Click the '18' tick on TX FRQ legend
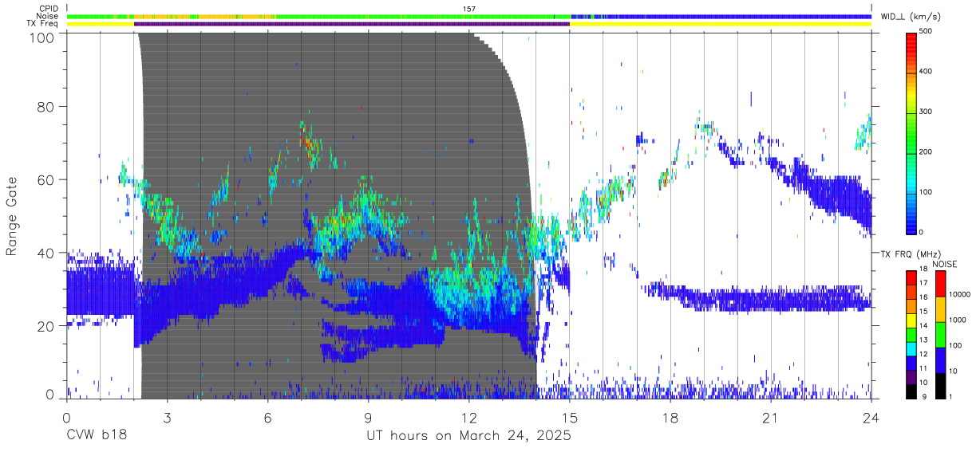 point(925,269)
